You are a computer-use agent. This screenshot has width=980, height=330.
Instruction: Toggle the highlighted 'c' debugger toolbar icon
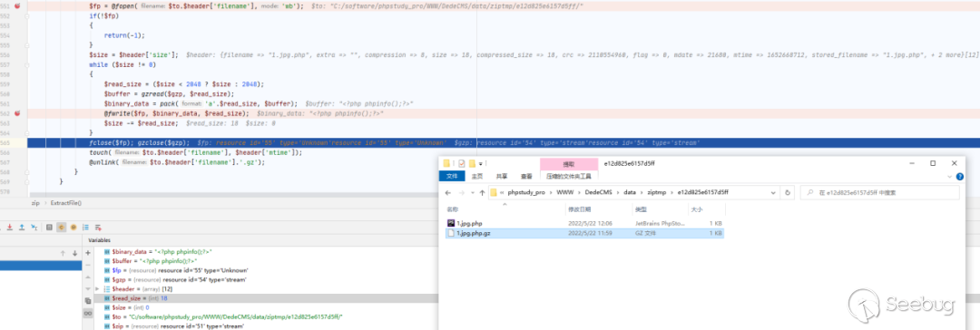(x=62, y=227)
